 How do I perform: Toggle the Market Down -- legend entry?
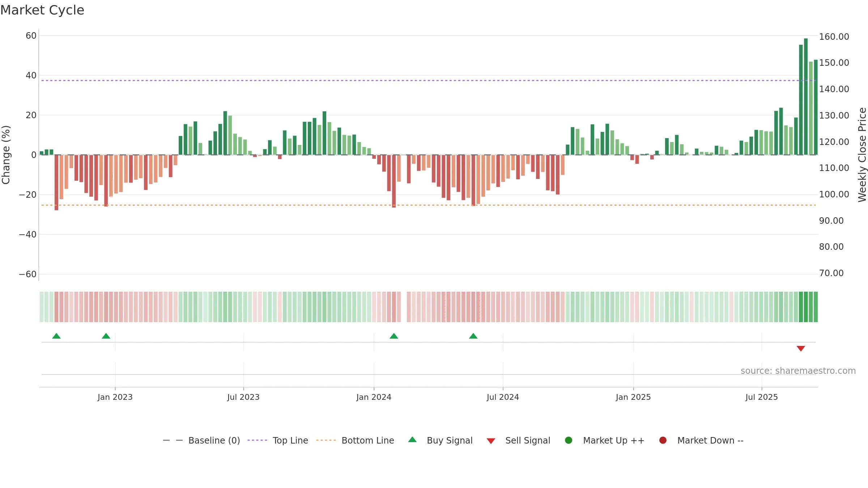701,440
